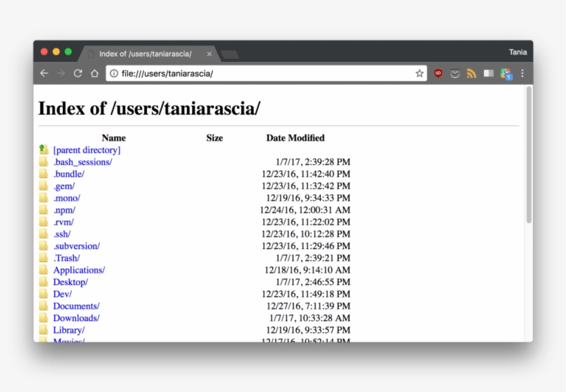Reload the page with the refresh icon

(x=77, y=73)
